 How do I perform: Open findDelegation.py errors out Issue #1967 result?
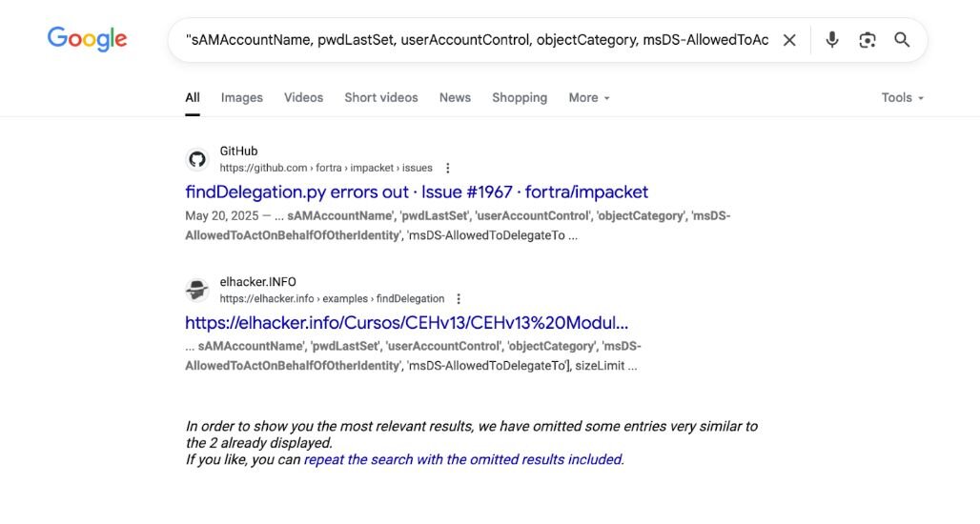(x=417, y=191)
